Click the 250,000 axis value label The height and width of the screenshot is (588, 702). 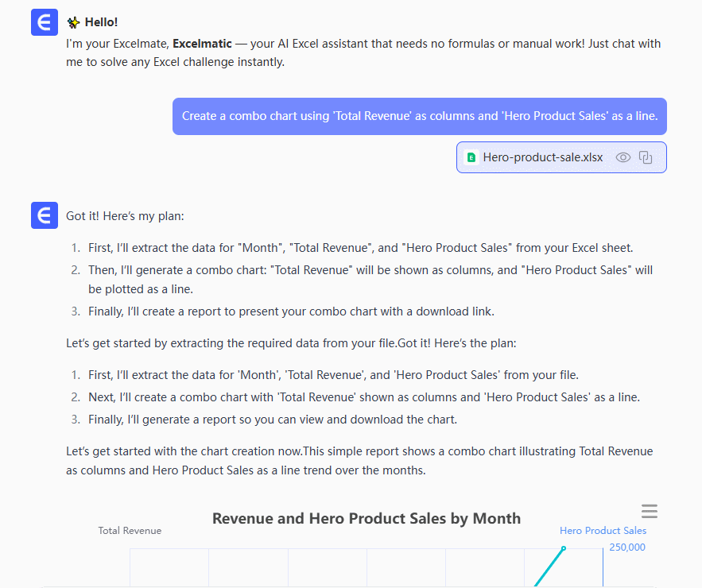pos(627,547)
